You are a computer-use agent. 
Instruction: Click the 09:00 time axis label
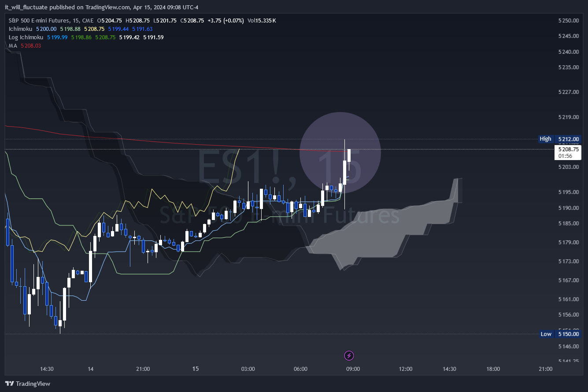[x=353, y=369]
